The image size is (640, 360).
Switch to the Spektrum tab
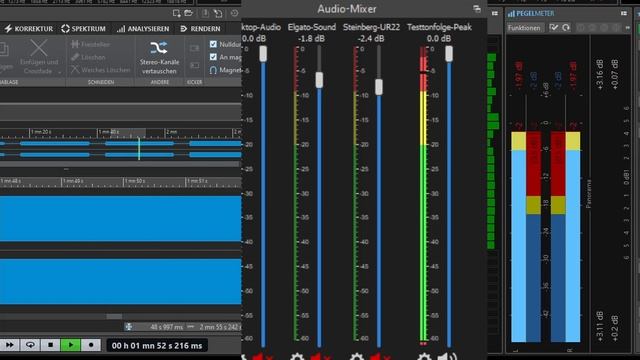tap(83, 29)
